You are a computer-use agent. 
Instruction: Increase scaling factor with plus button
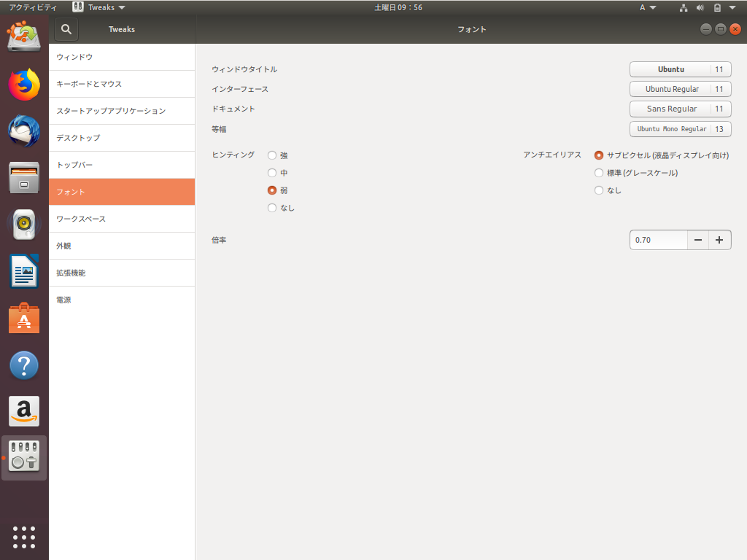(x=719, y=240)
